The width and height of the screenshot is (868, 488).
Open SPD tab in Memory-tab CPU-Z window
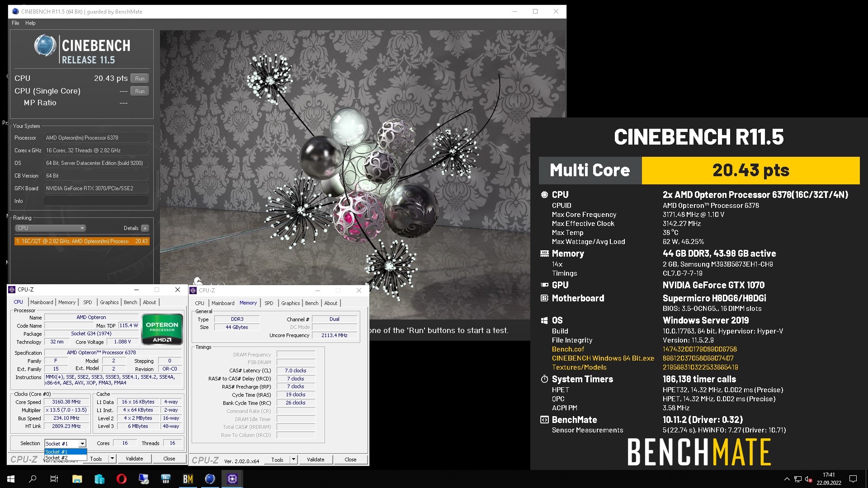269,303
